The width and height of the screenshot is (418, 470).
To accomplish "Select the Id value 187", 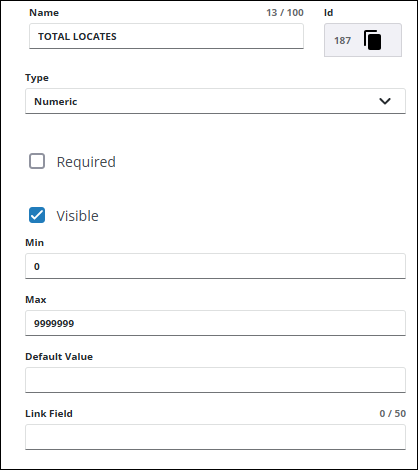I will (x=343, y=41).
